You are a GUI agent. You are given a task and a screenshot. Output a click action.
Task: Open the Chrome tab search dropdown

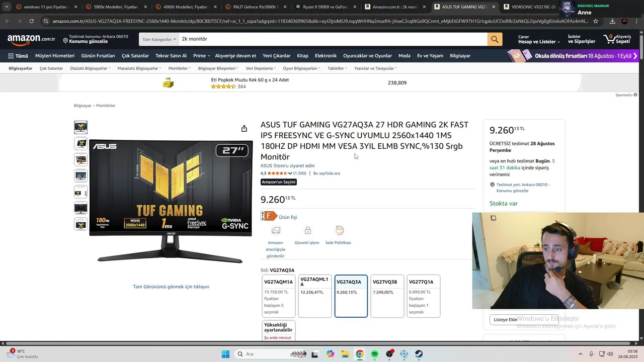7,7
